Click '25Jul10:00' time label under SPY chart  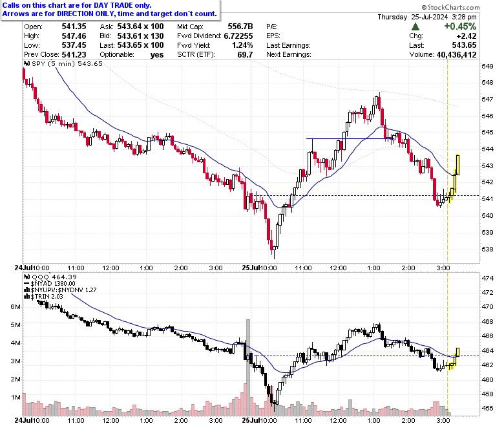point(259,268)
